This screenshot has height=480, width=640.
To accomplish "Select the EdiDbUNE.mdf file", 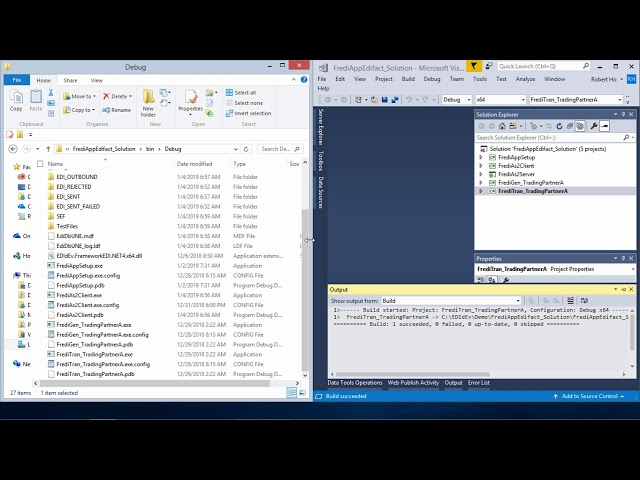I will click(75, 236).
